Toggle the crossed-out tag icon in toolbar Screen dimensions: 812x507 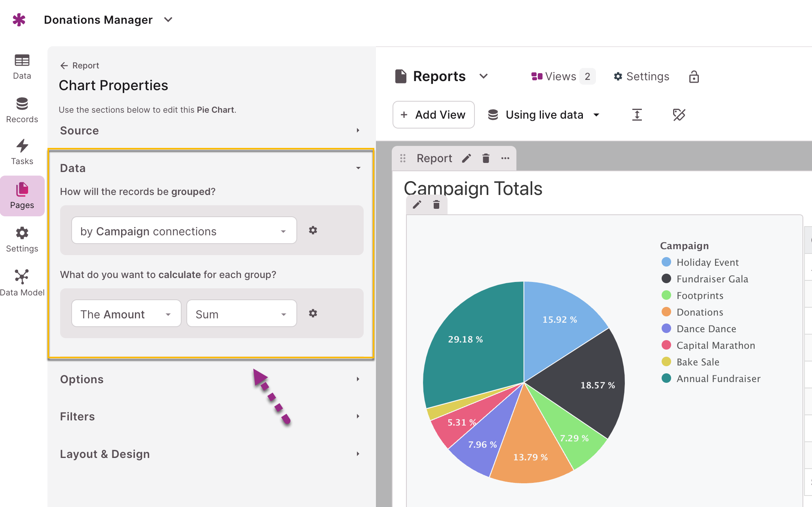679,115
